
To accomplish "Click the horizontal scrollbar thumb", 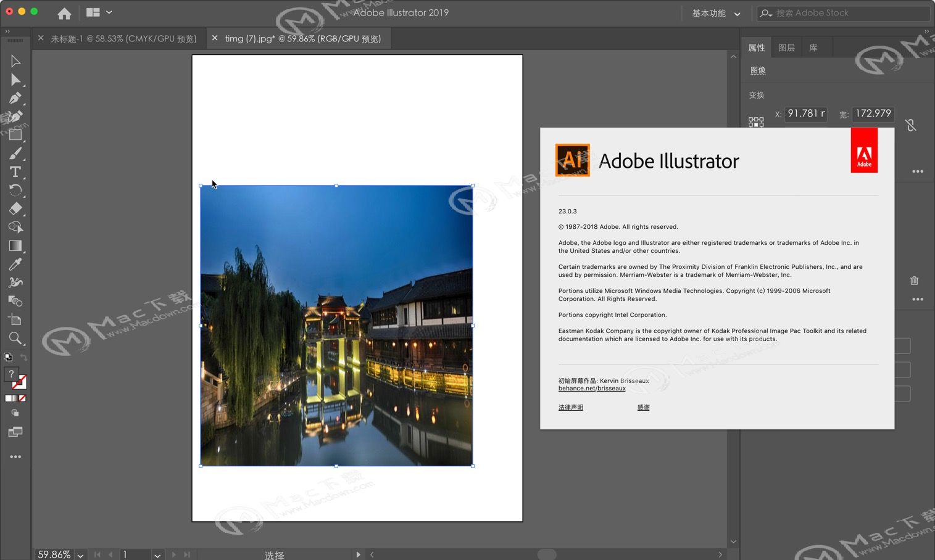I will [547, 554].
